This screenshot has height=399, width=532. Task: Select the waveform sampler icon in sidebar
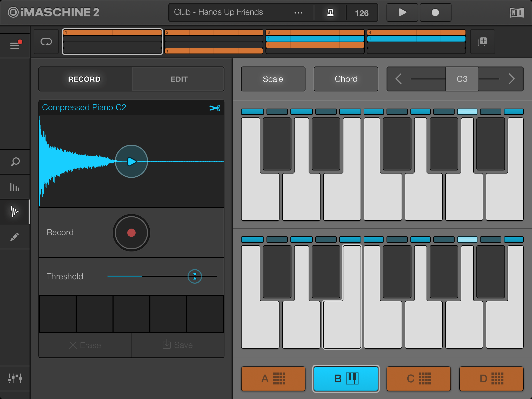pyautogui.click(x=15, y=211)
